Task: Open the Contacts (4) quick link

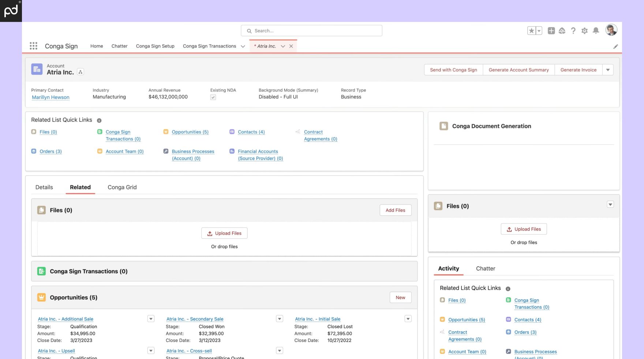Action: click(251, 132)
